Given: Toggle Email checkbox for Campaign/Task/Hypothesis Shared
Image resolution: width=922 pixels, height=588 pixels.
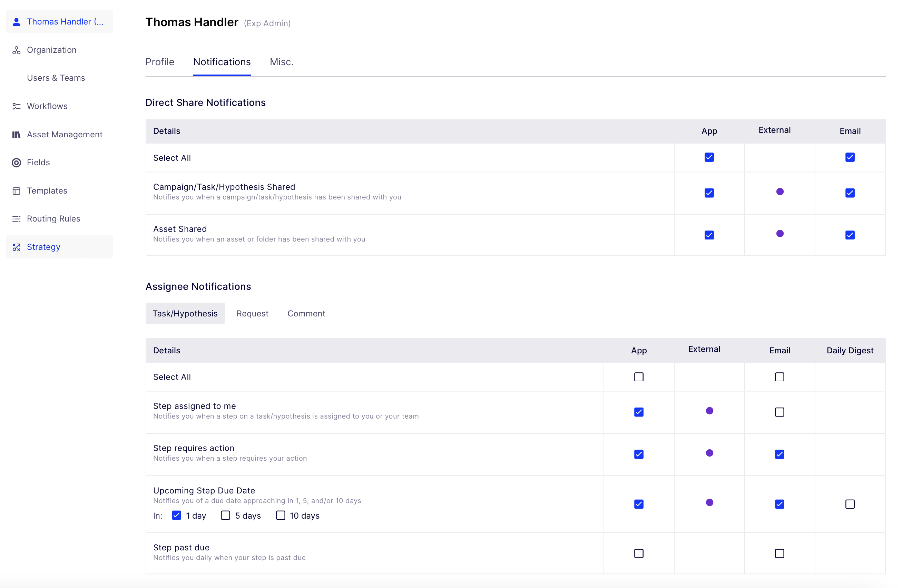Looking at the screenshot, I should coord(850,193).
